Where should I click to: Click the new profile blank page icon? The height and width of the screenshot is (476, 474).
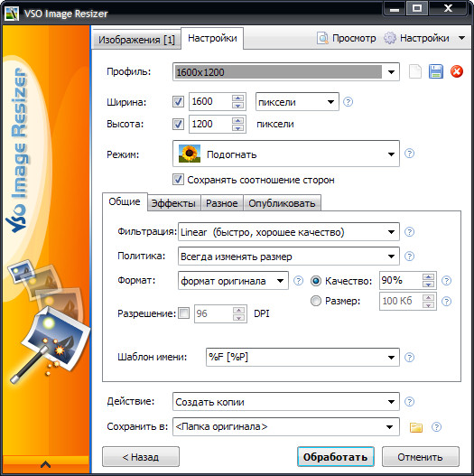(x=414, y=72)
